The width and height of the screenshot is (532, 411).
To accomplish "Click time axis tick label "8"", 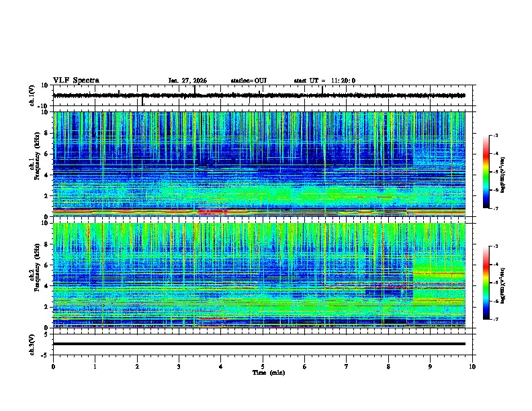I will [388, 367].
